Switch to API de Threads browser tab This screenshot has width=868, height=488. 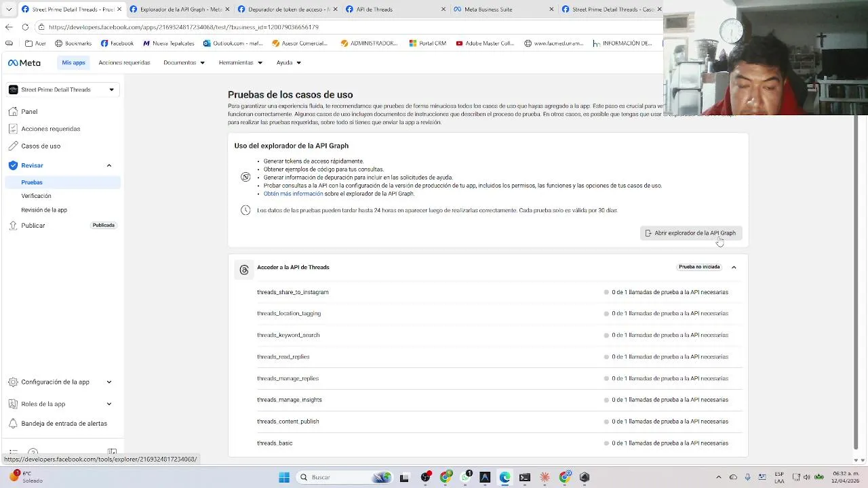pos(395,9)
